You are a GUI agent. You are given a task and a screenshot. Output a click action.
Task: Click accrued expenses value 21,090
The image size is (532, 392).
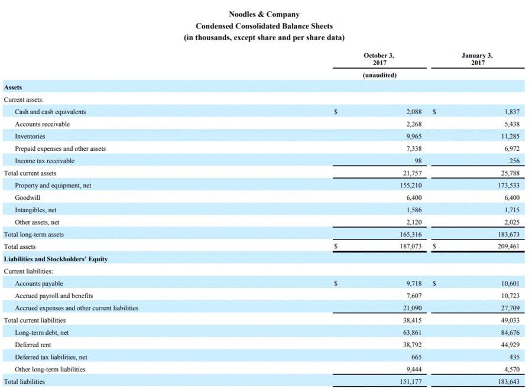coord(413,308)
